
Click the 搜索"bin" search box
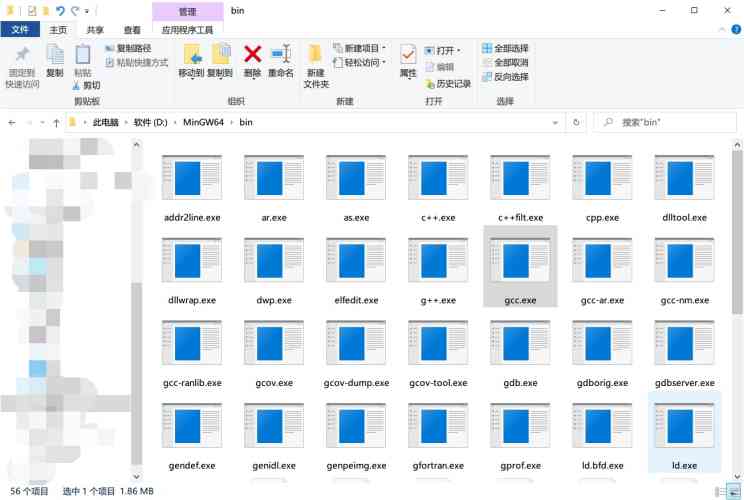click(666, 122)
